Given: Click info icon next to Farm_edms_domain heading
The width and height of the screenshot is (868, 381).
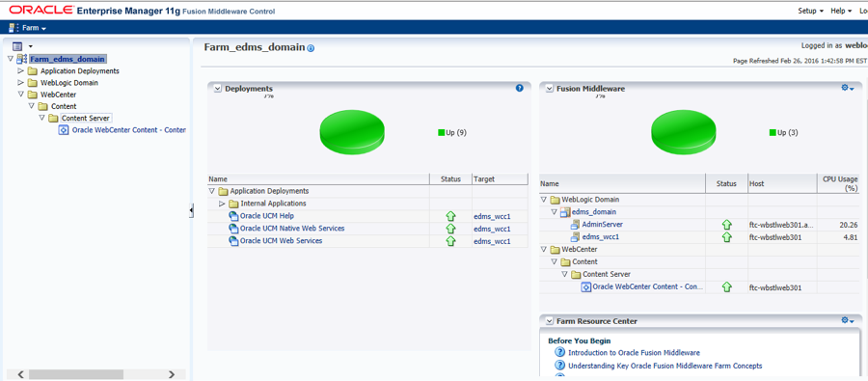Looking at the screenshot, I should pos(311,49).
